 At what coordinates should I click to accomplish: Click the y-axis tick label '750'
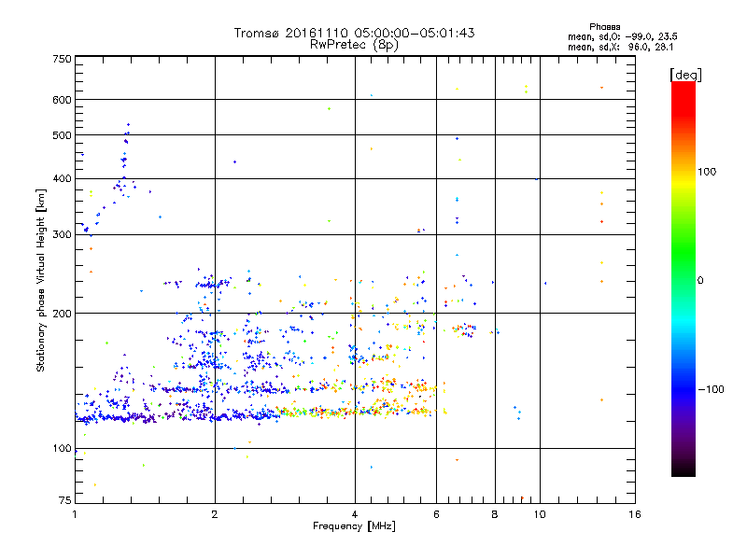click(62, 59)
